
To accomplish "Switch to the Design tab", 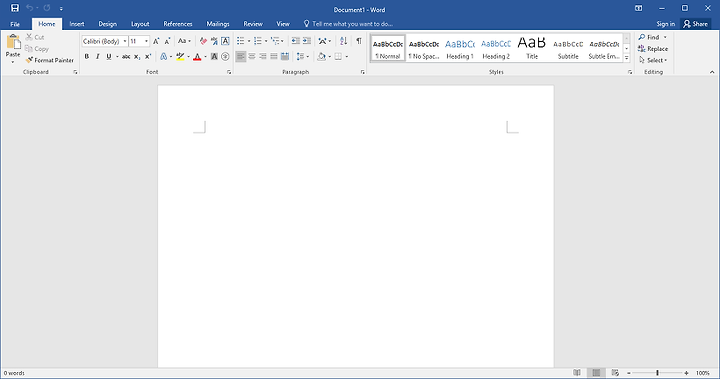I will 107,24.
